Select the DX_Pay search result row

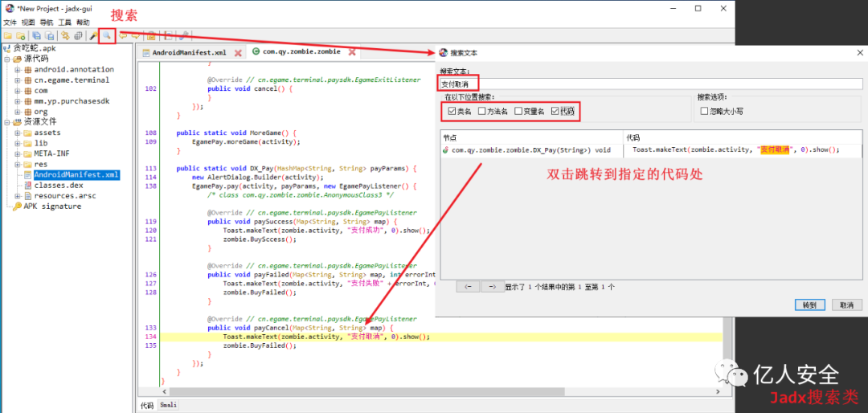pos(652,149)
